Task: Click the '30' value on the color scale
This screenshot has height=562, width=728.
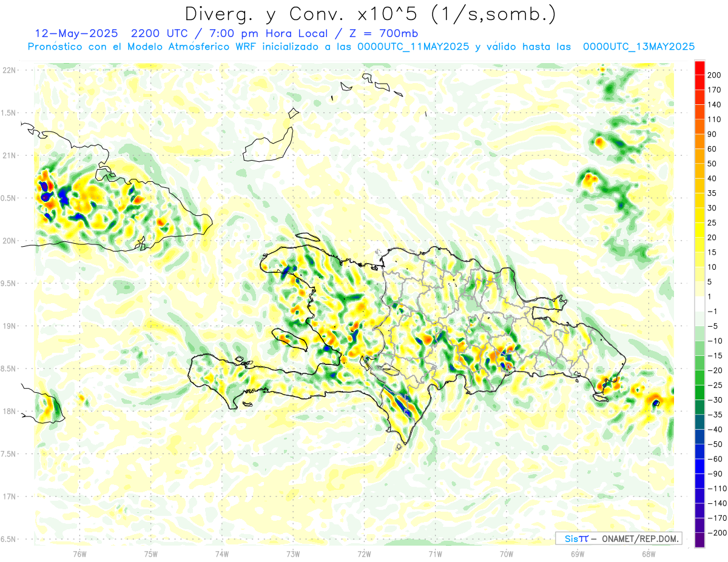Action: pyautogui.click(x=712, y=208)
